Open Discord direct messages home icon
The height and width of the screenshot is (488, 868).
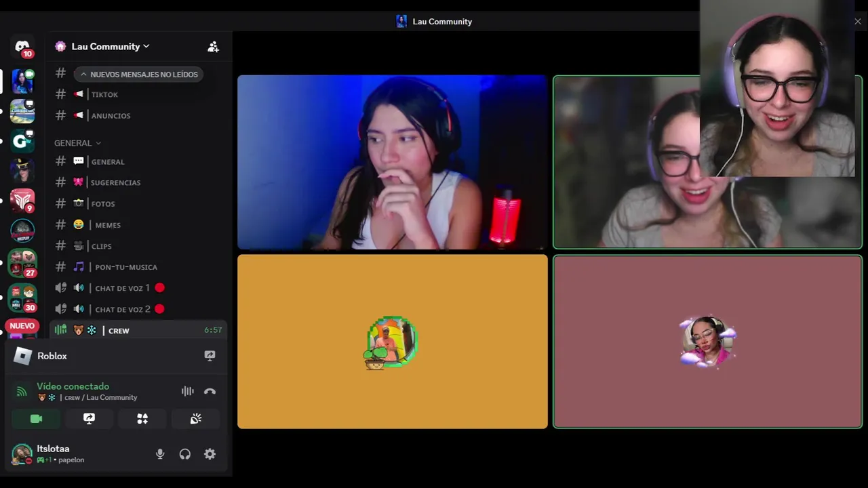coord(22,47)
